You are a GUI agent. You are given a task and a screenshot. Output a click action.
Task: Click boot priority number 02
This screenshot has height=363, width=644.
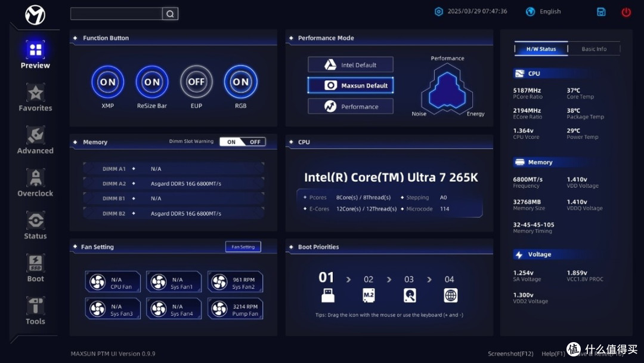[x=369, y=279]
